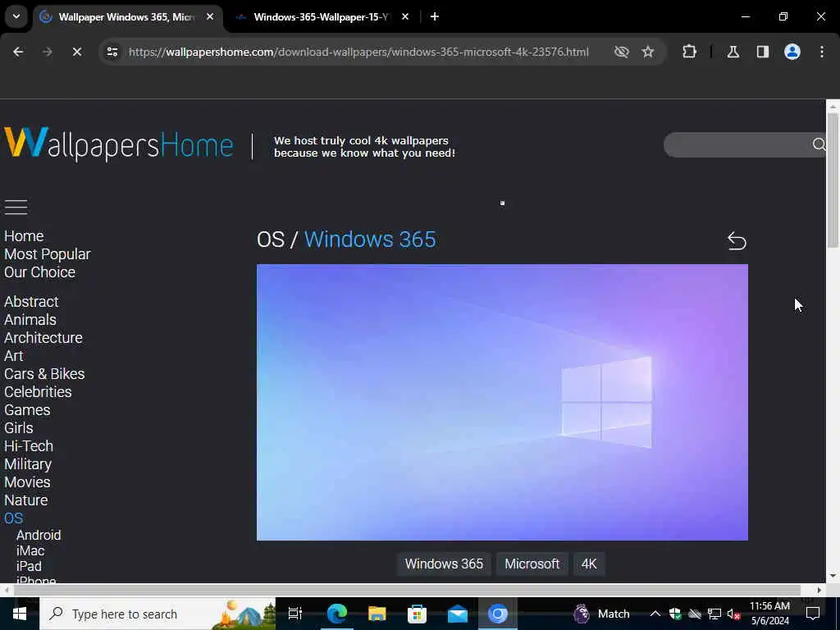This screenshot has height=630, width=840.
Task: Open the Extensions puzzle icon
Action: [689, 52]
